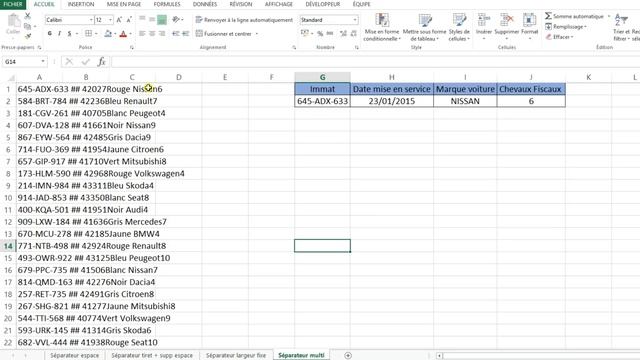The image size is (640, 360).
Task: Open the Calibri font name dropdown
Action: pyautogui.click(x=91, y=20)
